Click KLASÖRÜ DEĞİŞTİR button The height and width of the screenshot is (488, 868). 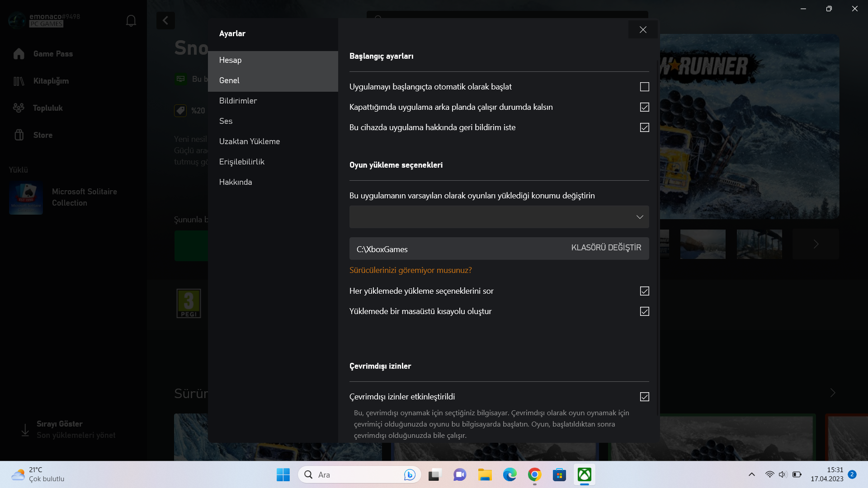(x=606, y=248)
